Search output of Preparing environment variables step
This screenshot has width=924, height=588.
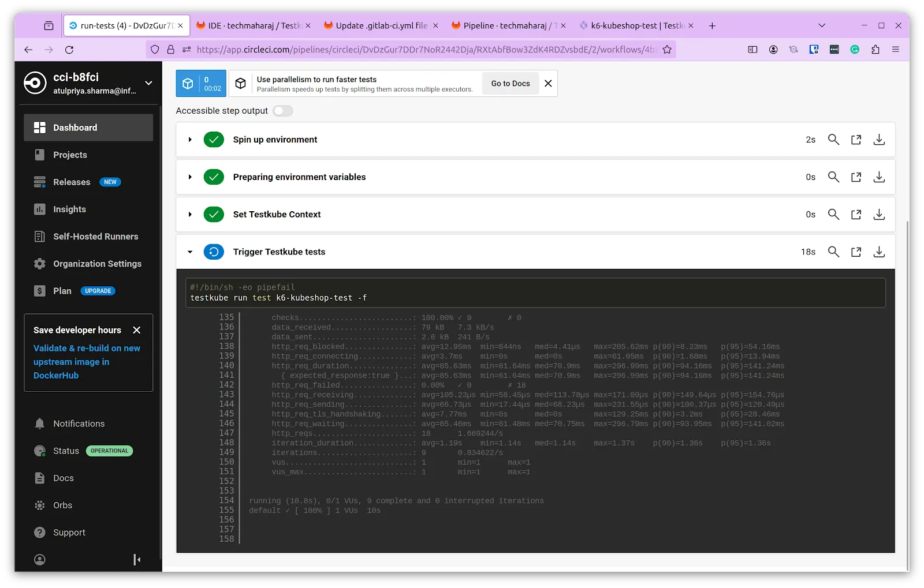[x=833, y=177]
